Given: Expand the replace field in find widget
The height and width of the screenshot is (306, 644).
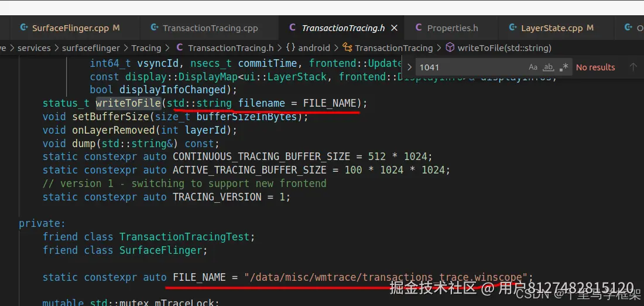Looking at the screenshot, I should tap(409, 67).
